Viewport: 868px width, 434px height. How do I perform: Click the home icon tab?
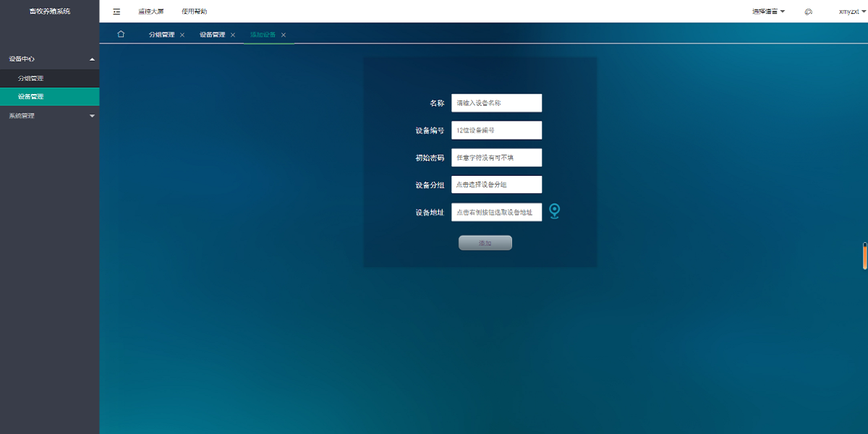pyautogui.click(x=121, y=34)
